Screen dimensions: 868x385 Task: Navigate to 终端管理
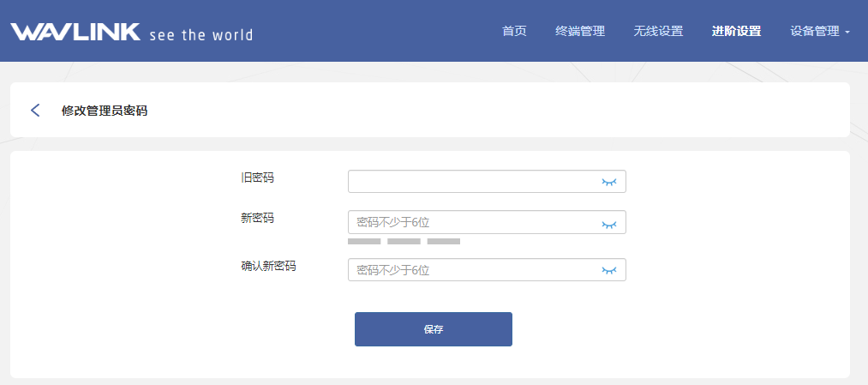click(x=580, y=32)
